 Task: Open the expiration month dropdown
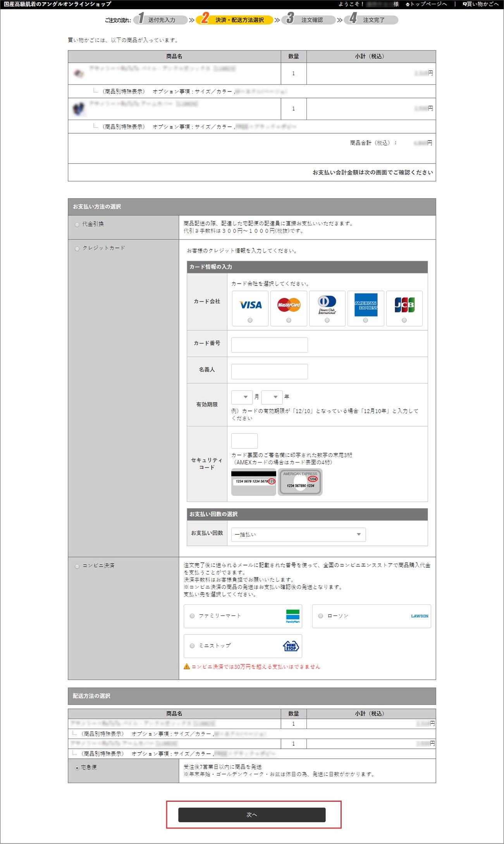pos(242,397)
